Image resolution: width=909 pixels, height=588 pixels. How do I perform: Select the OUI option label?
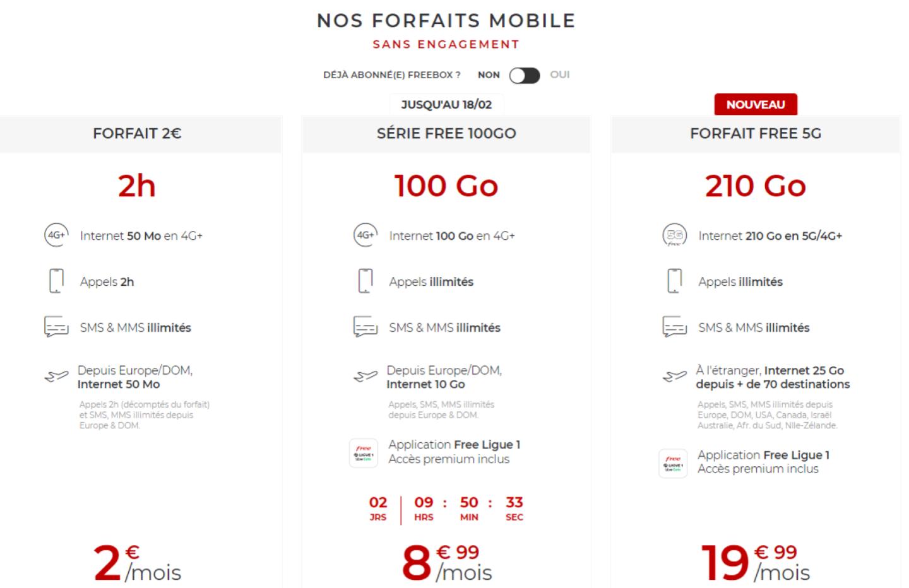click(x=560, y=74)
